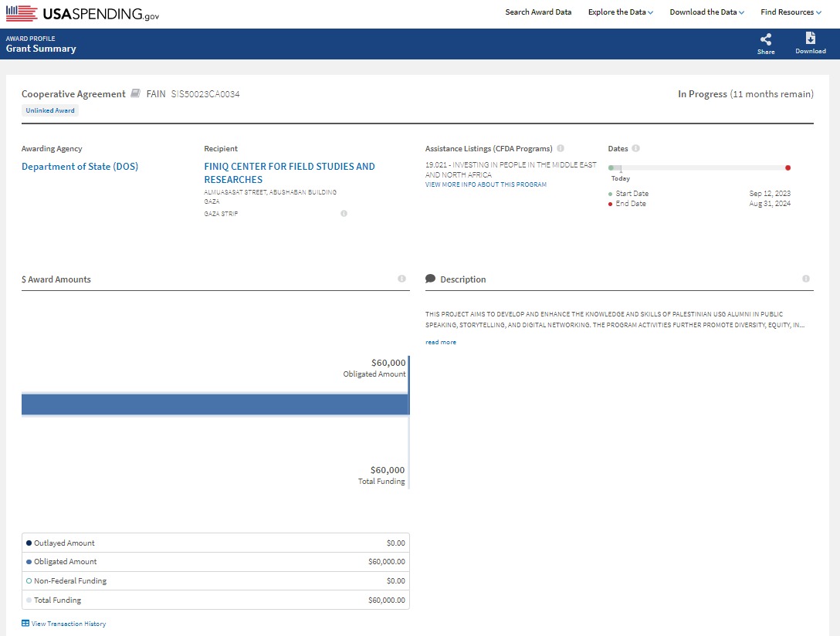Click the $60,000 Total Funding label

point(381,475)
